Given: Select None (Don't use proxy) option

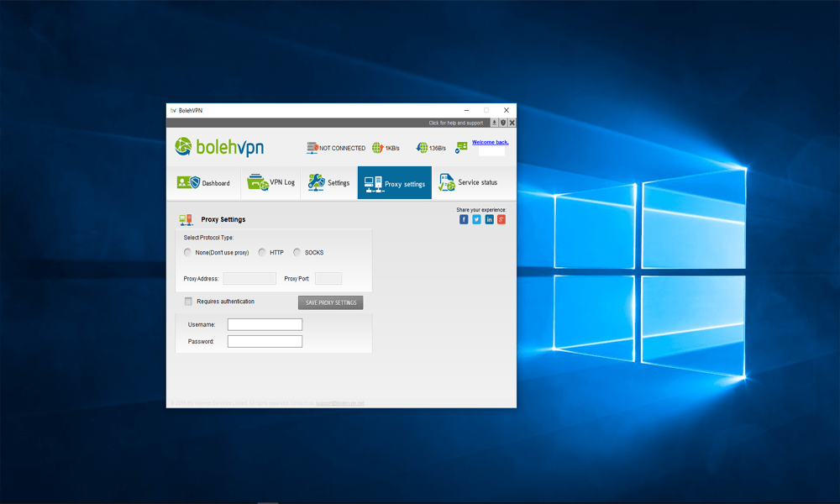Looking at the screenshot, I should tap(187, 252).
